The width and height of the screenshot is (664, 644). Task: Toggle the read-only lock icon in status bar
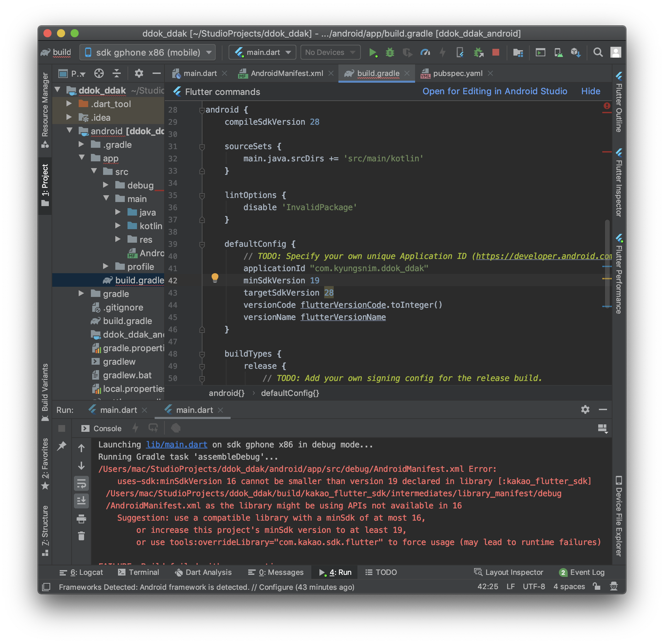click(597, 586)
